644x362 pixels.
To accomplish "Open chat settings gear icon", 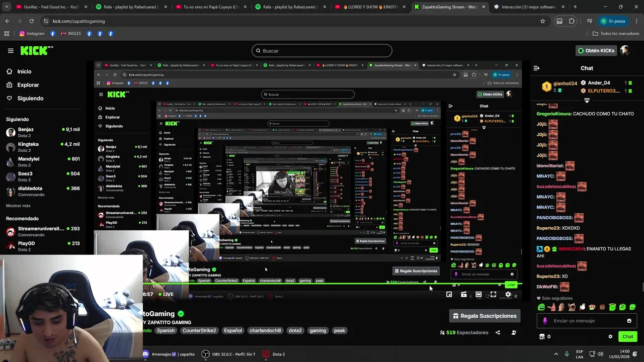I will tap(610, 336).
